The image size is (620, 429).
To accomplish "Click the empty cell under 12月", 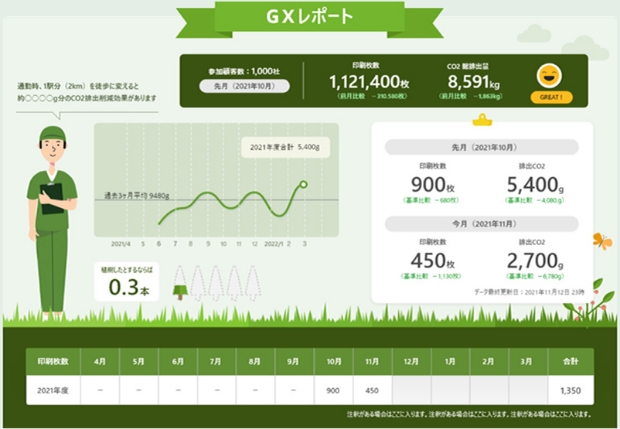I will [411, 390].
